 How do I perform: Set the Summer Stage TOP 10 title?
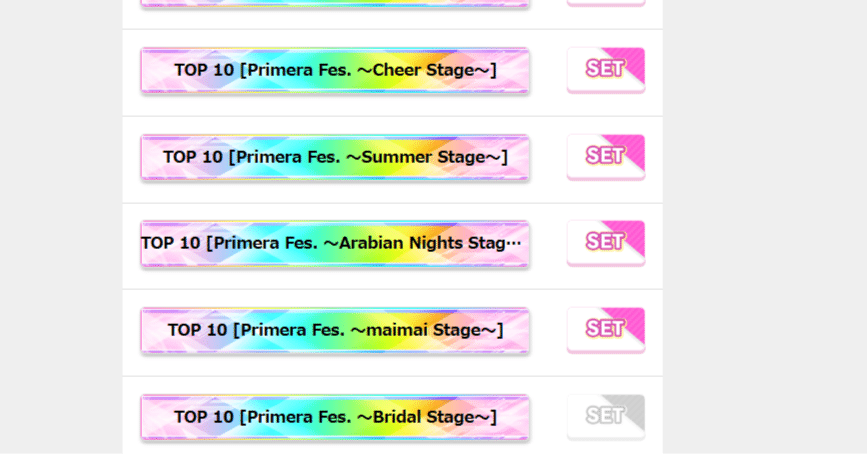605,156
